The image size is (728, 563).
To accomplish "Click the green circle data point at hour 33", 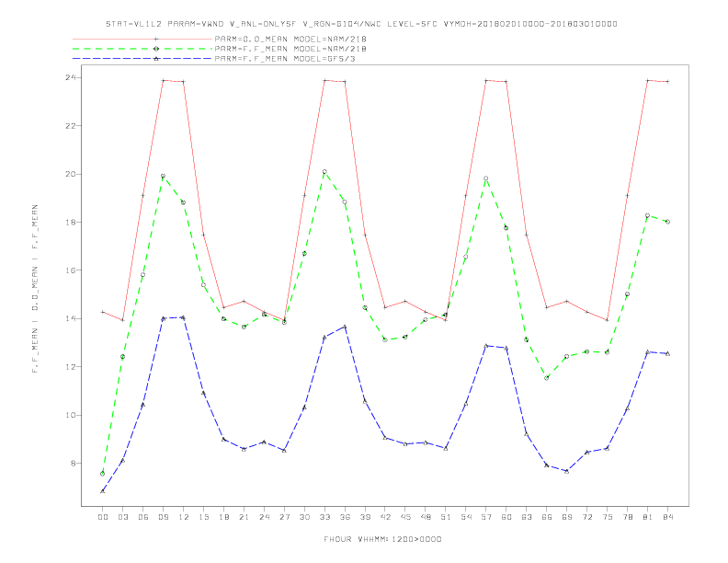I will pos(324,172).
